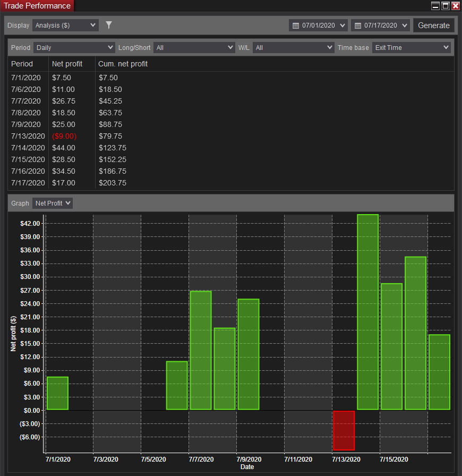Click the green bar for 7/17/2020
Image resolution: width=462 pixels, height=476 pixels.
pos(439,372)
